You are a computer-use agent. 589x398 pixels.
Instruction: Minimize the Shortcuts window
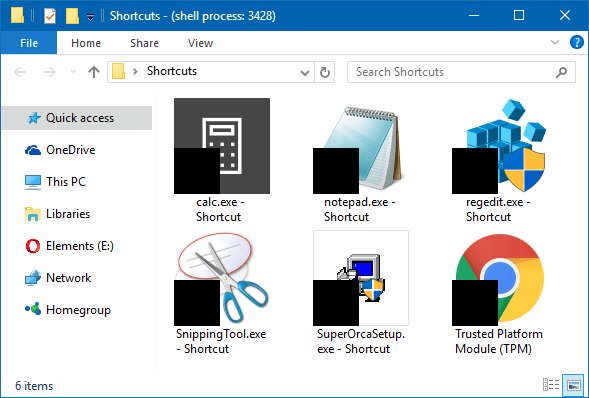click(474, 15)
